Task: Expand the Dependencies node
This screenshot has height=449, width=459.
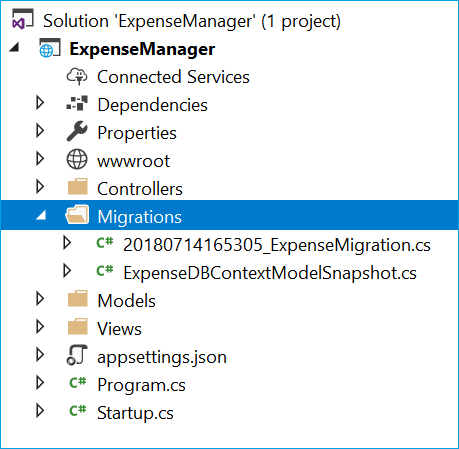Action: pos(40,103)
